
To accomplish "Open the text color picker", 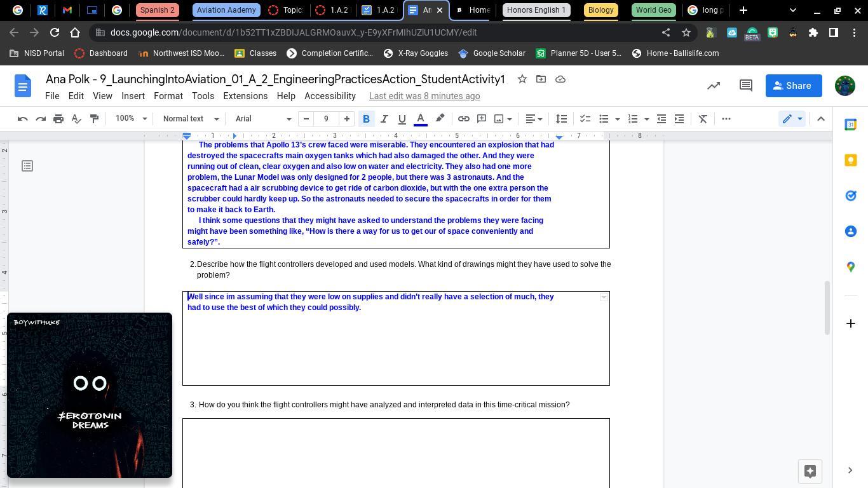I will (420, 119).
